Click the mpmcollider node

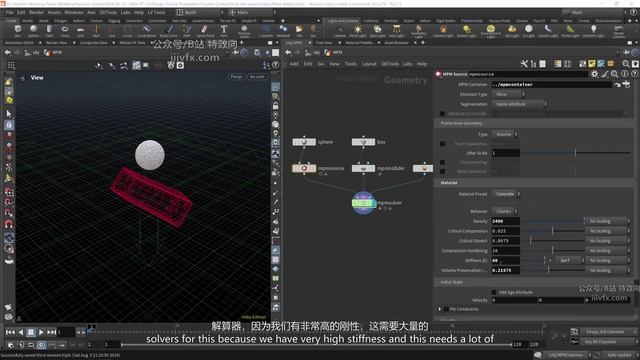click(x=363, y=168)
